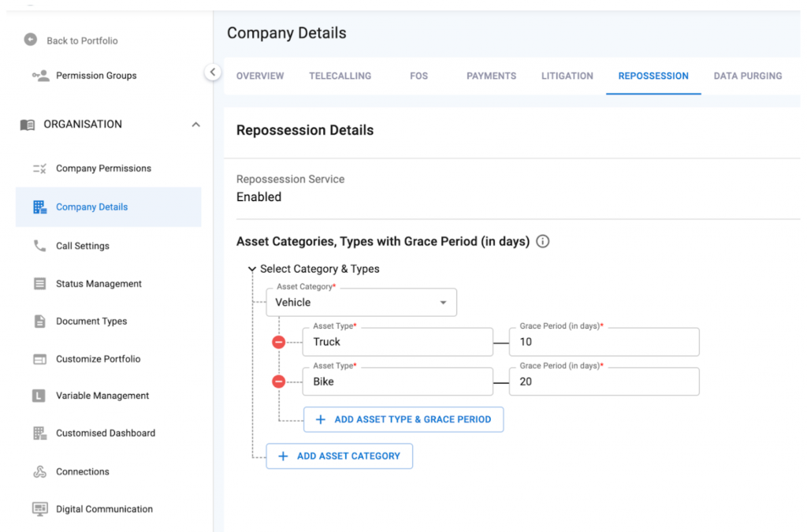
Task: Select the Repossession tab
Action: [x=653, y=76]
